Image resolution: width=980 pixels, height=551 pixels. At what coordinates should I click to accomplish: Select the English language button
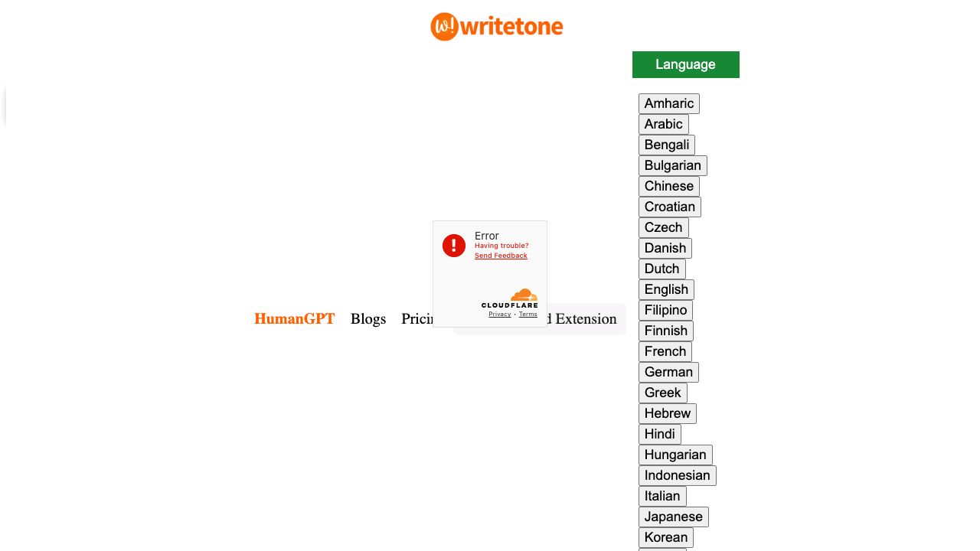[666, 289]
